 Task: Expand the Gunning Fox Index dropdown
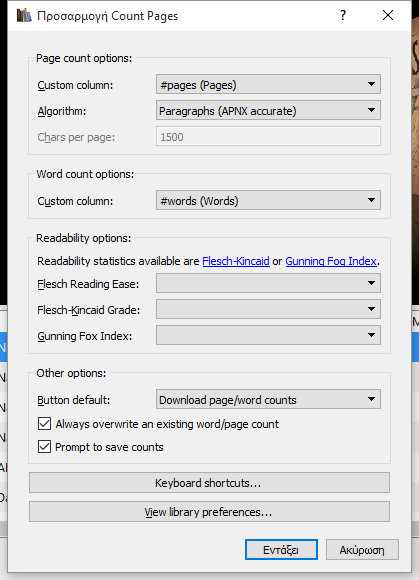(x=268, y=335)
